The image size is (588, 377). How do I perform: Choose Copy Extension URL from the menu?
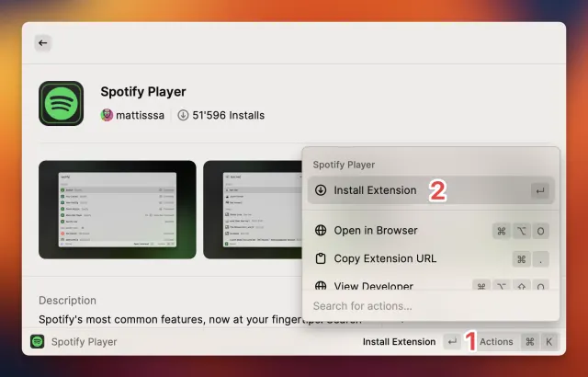click(431, 258)
